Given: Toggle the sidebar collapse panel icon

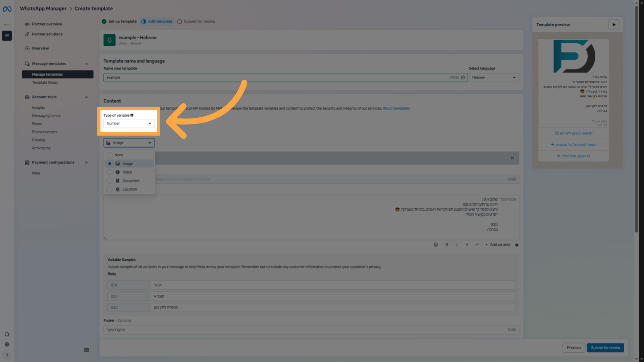Looking at the screenshot, I should [x=87, y=350].
